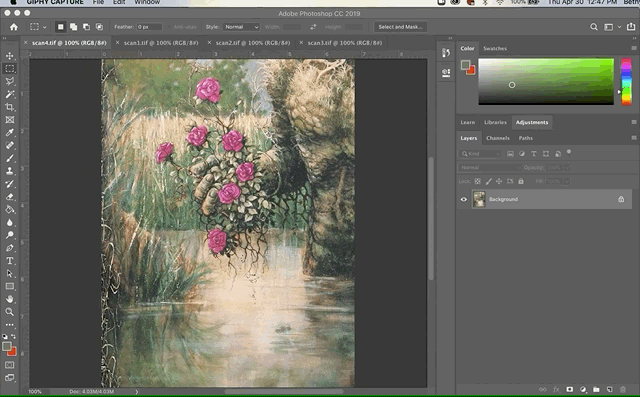Select the Dodge tool
The image size is (640, 397).
tap(9, 235)
